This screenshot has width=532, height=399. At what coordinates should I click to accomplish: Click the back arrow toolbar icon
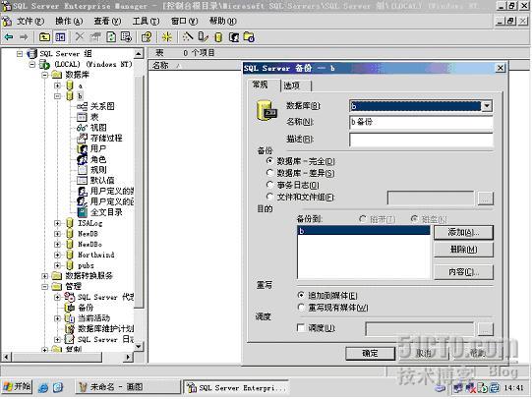[x=9, y=37]
